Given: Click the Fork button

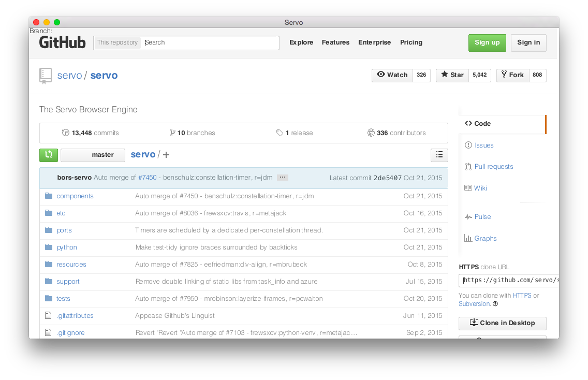Looking at the screenshot, I should tap(512, 75).
